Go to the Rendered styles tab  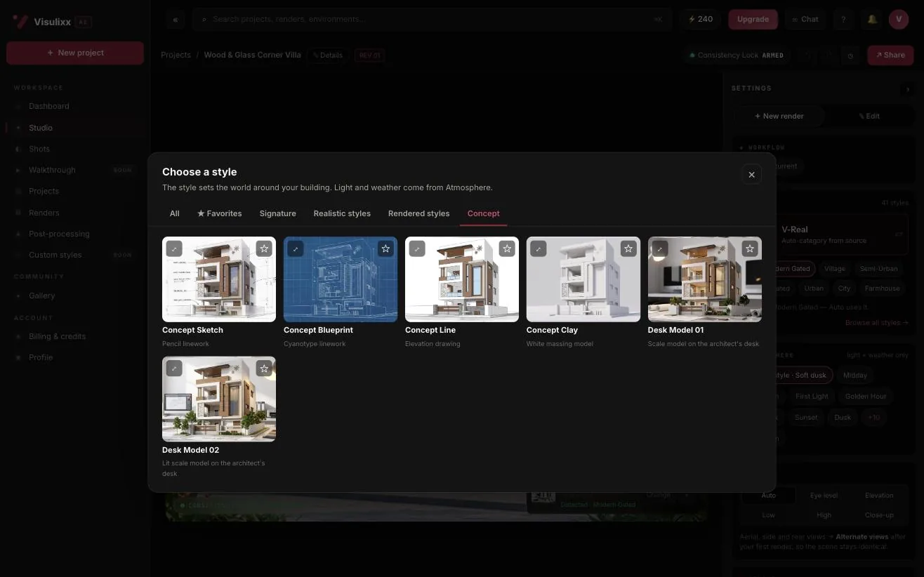(x=419, y=213)
